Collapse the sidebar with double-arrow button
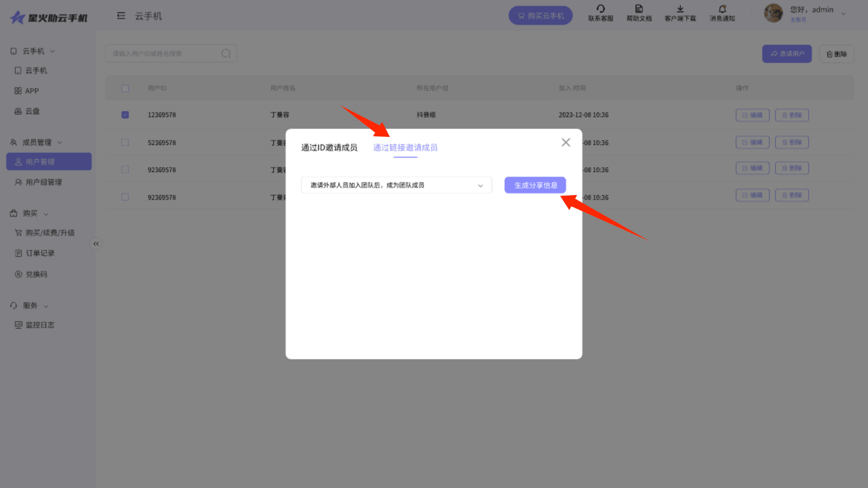This screenshot has height=488, width=868. click(96, 244)
